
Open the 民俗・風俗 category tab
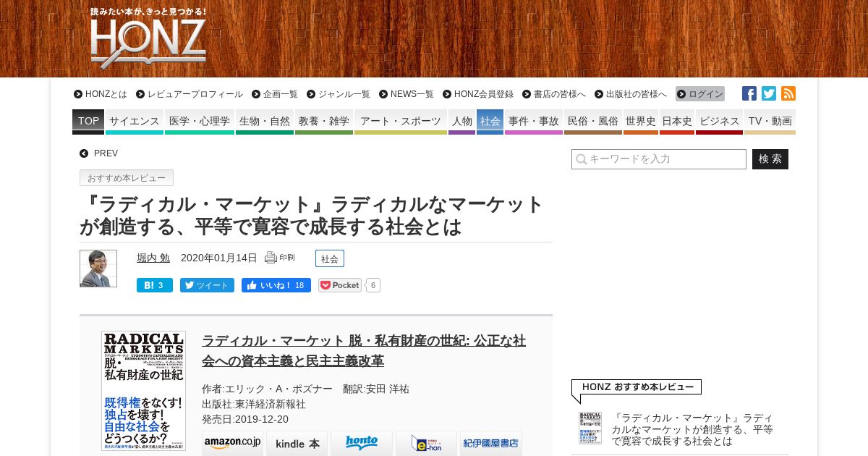(593, 122)
